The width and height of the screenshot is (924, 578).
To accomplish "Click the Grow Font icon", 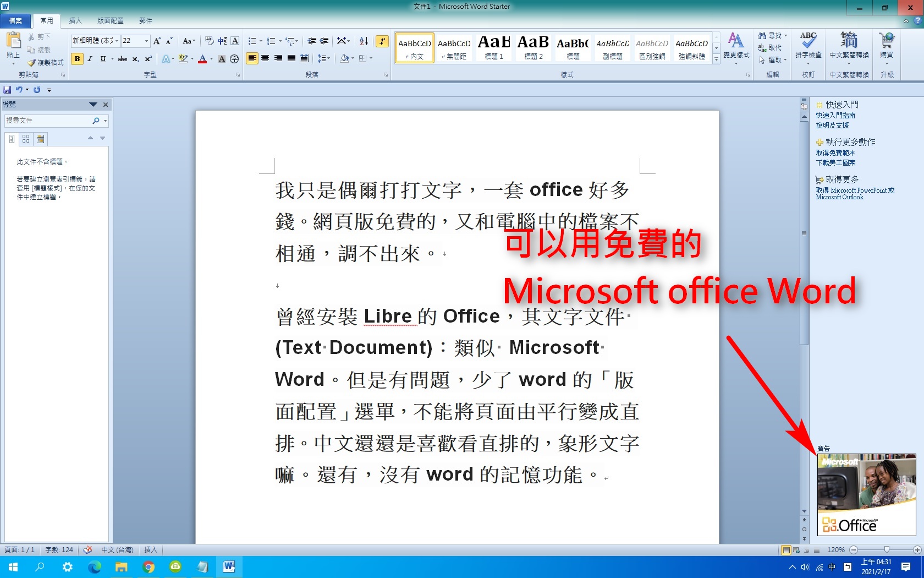I will point(157,41).
